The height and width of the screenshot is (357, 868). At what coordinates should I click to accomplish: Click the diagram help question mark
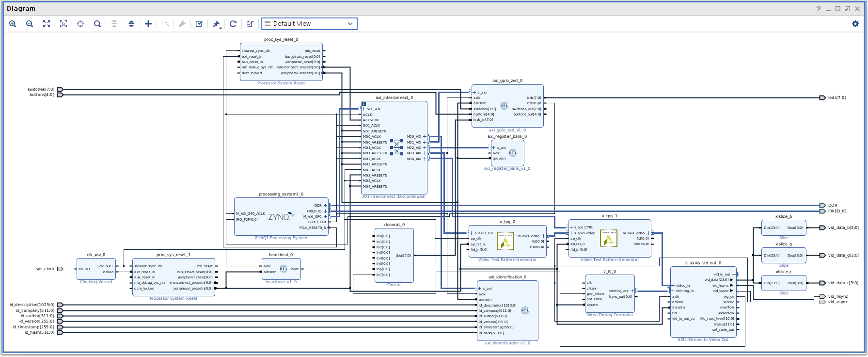click(819, 9)
